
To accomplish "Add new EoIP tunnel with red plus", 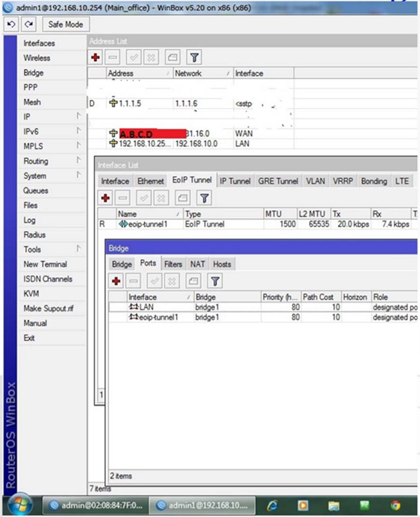I will tap(106, 198).
